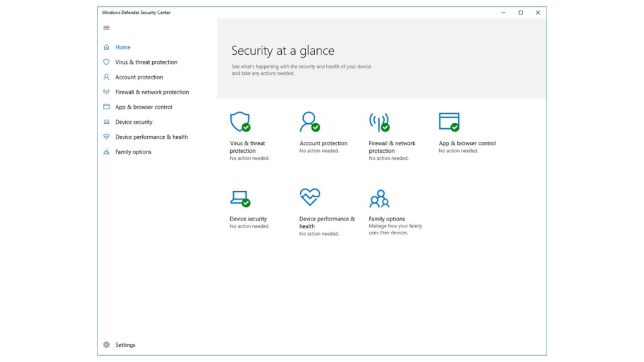644x362 pixels.
Task: Click the Security at a glance heading area
Action: (x=282, y=50)
